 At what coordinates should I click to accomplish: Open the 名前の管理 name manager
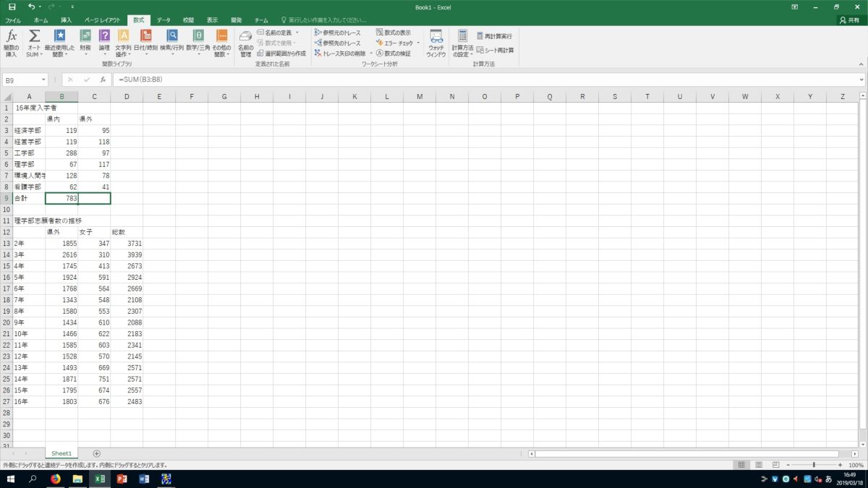point(245,42)
